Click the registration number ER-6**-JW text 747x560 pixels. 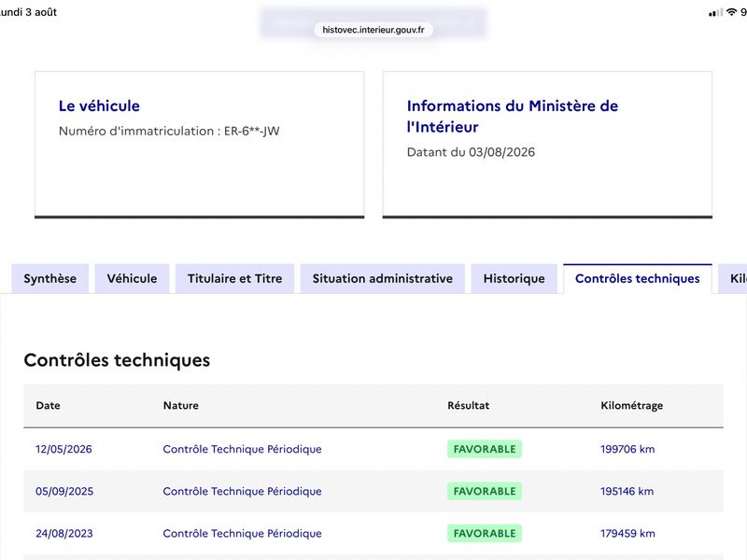point(251,131)
